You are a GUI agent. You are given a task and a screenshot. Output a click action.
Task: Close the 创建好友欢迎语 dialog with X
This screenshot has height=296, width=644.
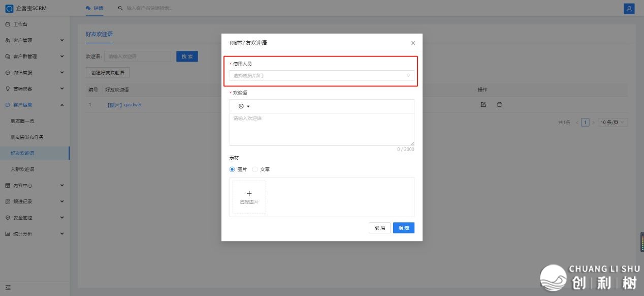tap(413, 43)
